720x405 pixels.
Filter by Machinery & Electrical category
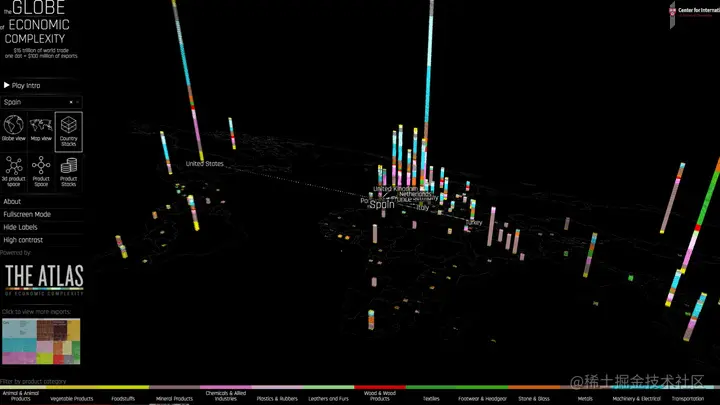point(636,399)
